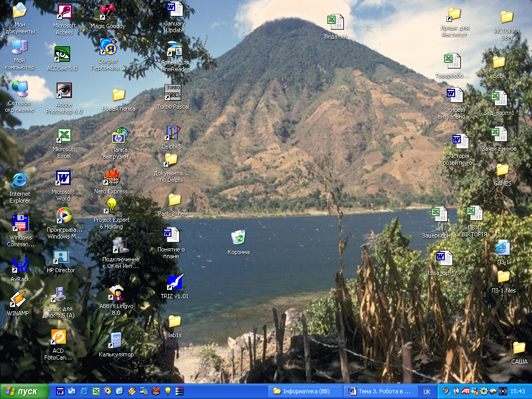This screenshot has width=532, height=399.
Task: Select the Book folder
Action: point(499,62)
